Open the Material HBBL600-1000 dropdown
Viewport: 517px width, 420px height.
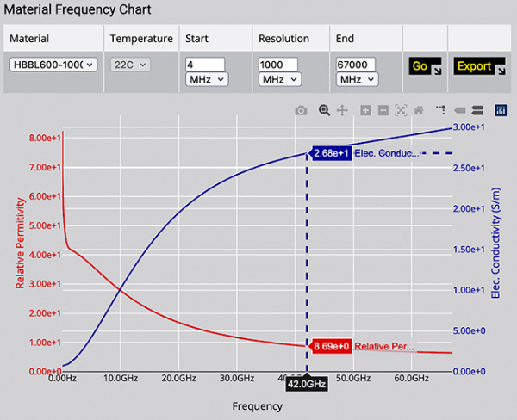53,65
